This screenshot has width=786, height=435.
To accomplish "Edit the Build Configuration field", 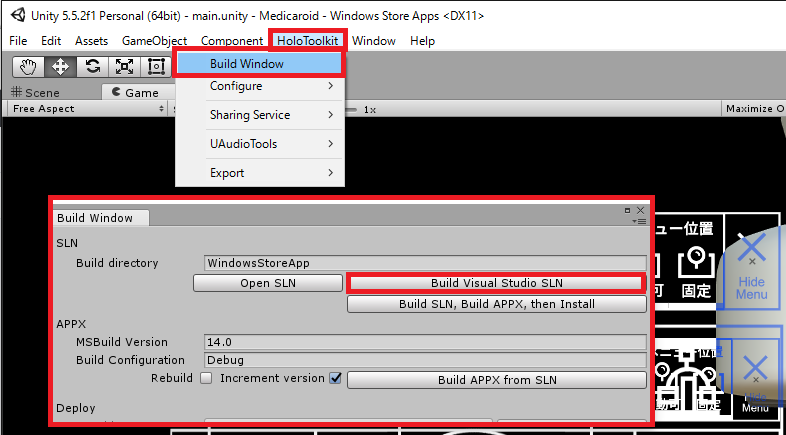I will pyautogui.click(x=425, y=360).
